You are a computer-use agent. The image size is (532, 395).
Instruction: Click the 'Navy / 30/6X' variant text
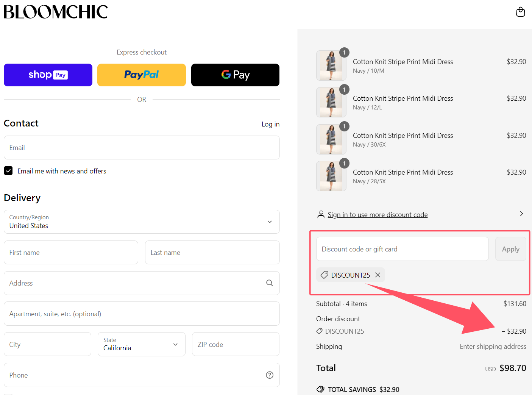click(x=369, y=144)
